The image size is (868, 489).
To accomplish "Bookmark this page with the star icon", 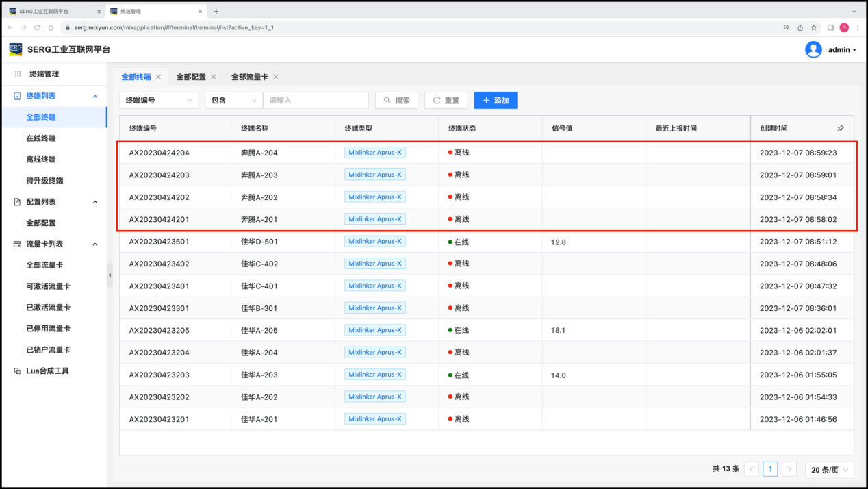I will pos(814,27).
